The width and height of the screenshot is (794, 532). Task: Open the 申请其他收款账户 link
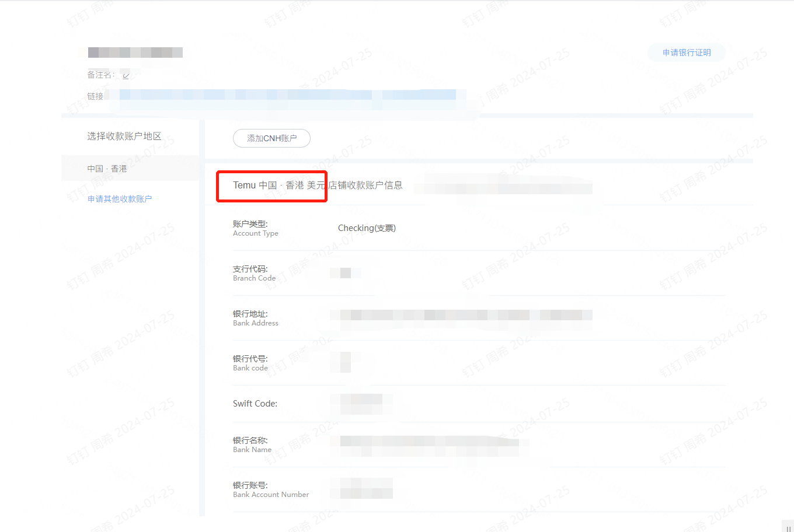pyautogui.click(x=120, y=199)
